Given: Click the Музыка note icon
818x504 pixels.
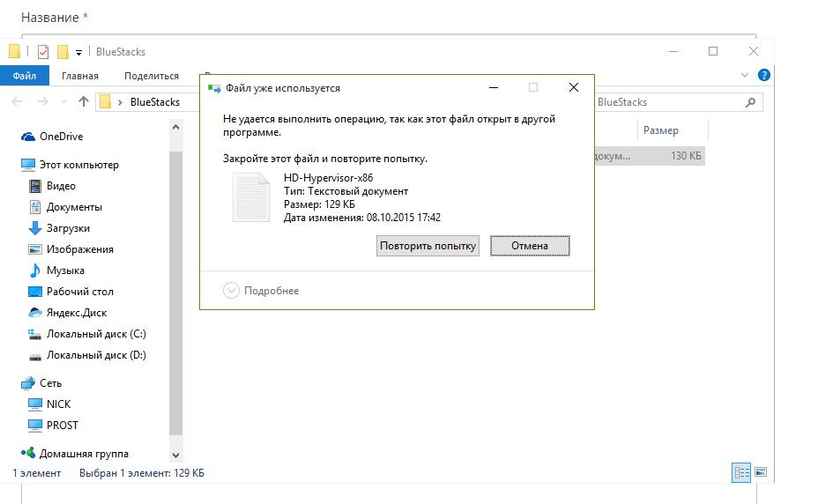Looking at the screenshot, I should [x=35, y=271].
